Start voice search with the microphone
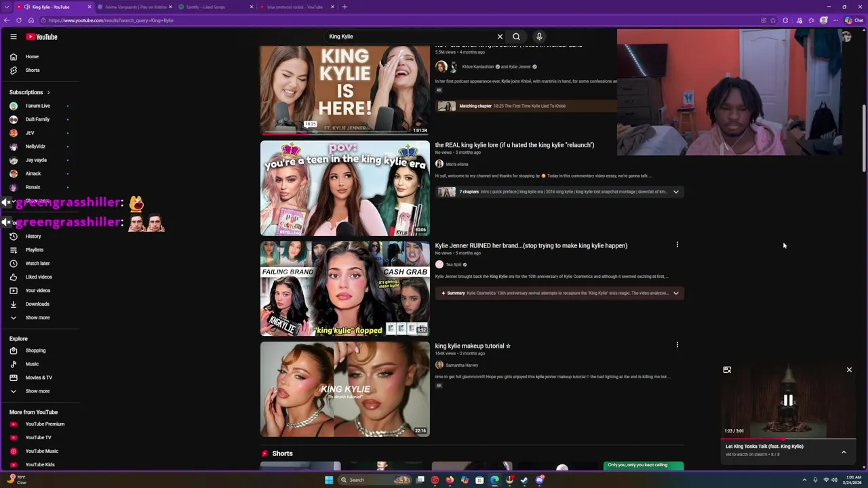Image resolution: width=868 pixels, height=488 pixels. (539, 37)
